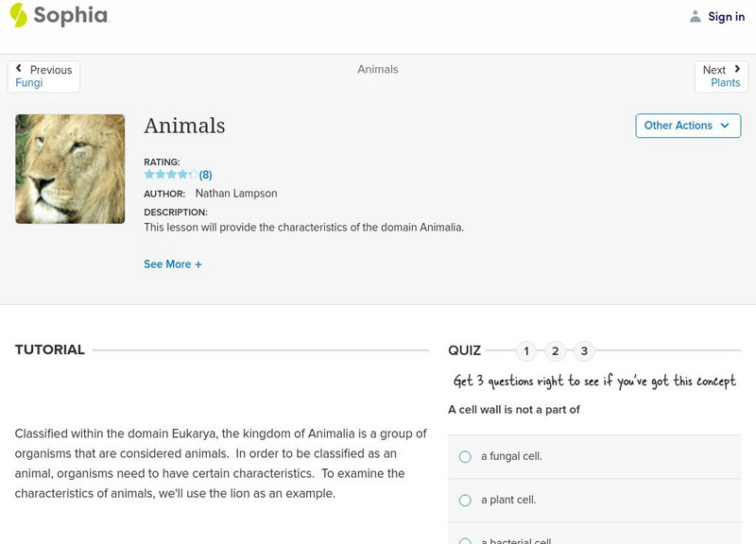Click the right arrow Next icon
This screenshot has width=756, height=544.
click(737, 69)
